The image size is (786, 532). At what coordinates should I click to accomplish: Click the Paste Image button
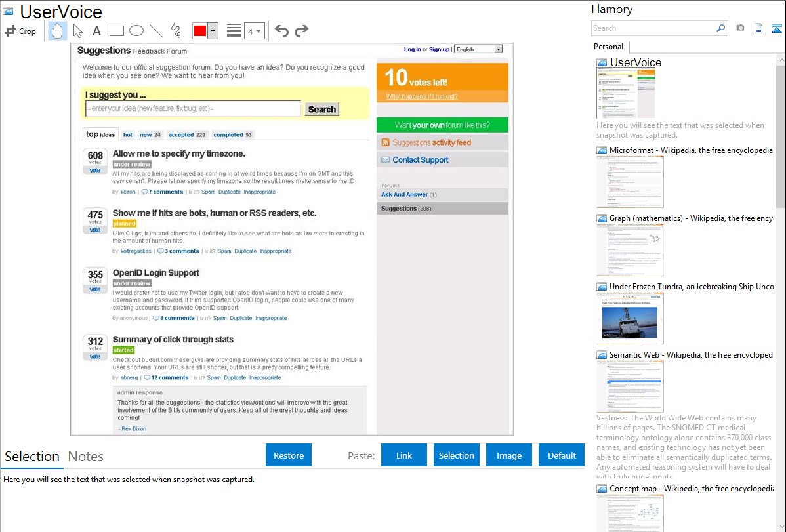pyautogui.click(x=508, y=455)
